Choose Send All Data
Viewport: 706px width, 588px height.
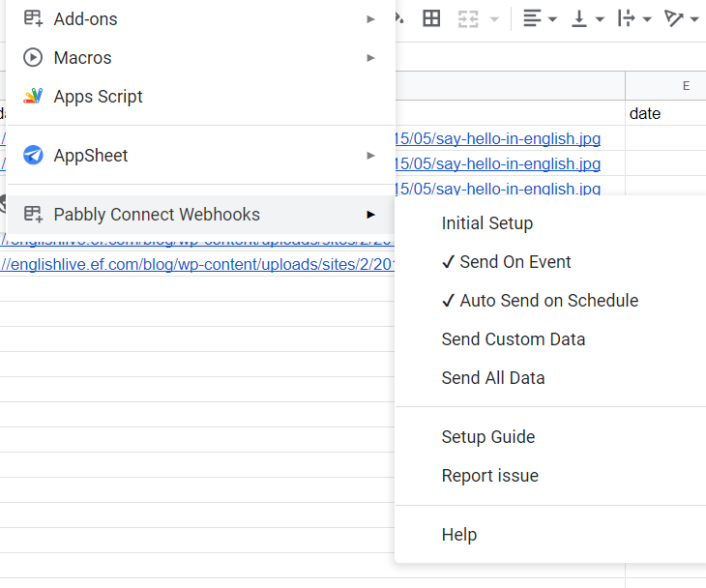coord(550,378)
